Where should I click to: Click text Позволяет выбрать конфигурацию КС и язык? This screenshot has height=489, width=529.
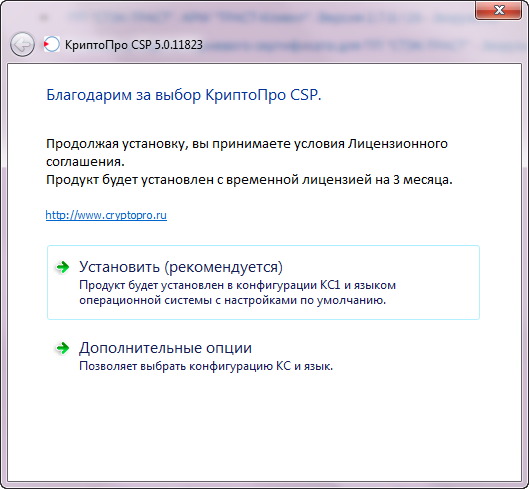(x=206, y=366)
